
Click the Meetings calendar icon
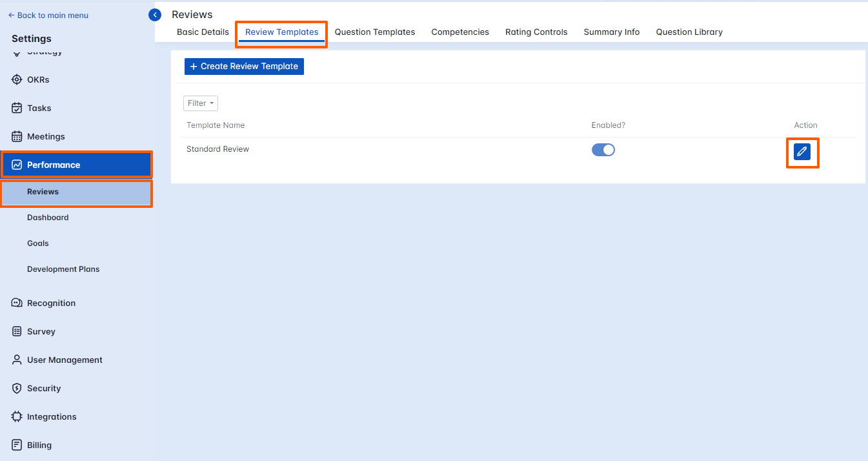pyautogui.click(x=17, y=136)
